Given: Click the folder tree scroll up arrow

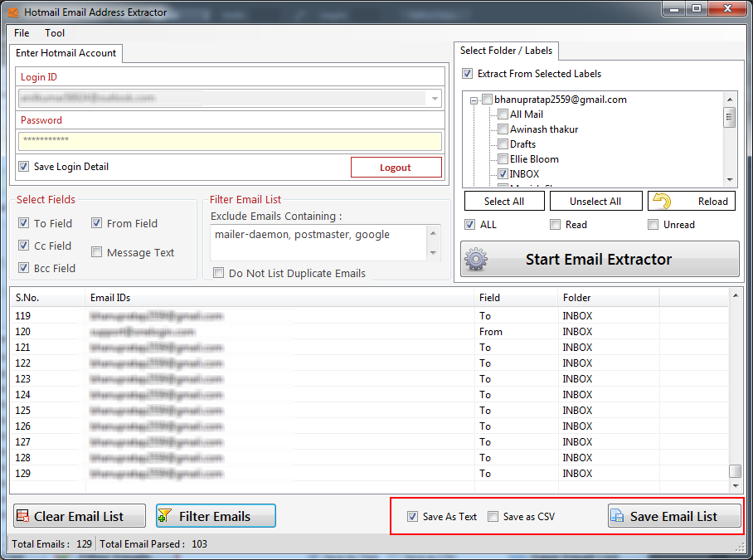Looking at the screenshot, I should point(730,100).
